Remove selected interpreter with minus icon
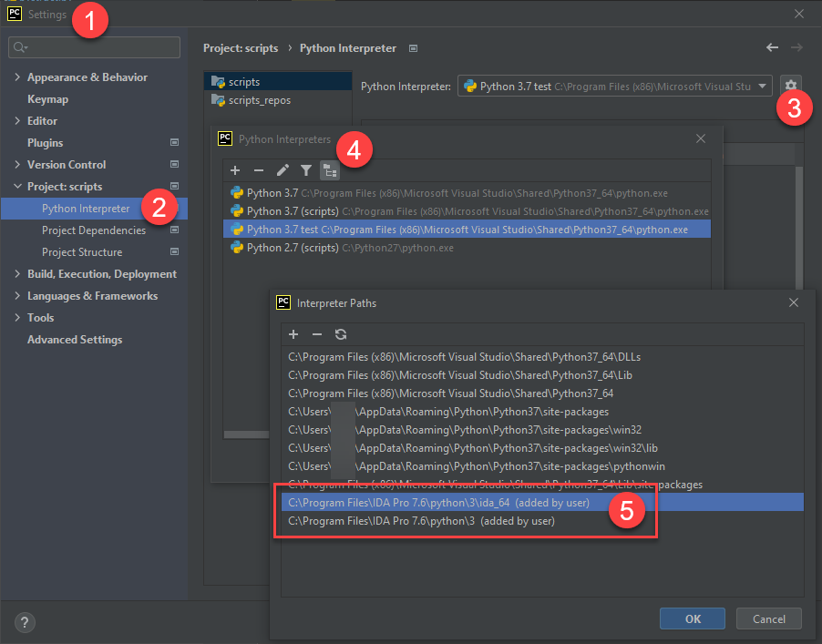The image size is (822, 644). pyautogui.click(x=259, y=170)
